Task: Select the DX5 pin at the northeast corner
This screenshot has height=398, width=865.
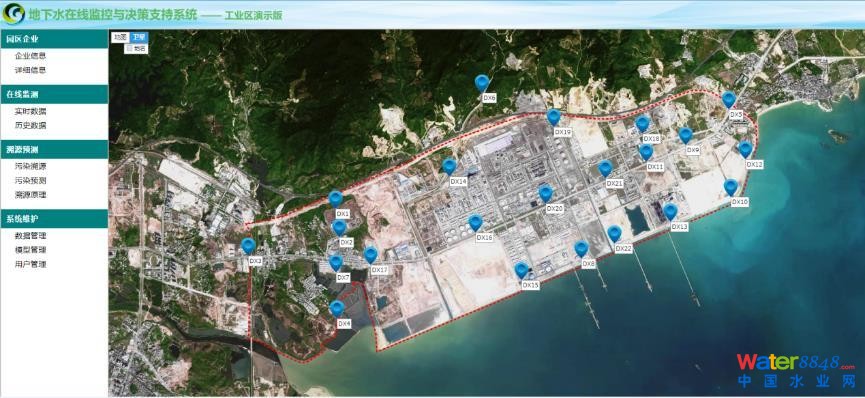Action: coord(729,99)
